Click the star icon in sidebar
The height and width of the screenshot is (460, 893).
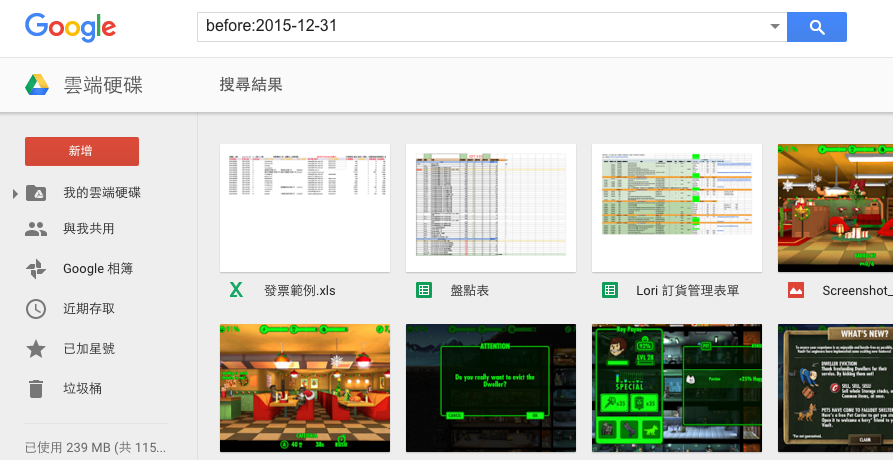(36, 348)
